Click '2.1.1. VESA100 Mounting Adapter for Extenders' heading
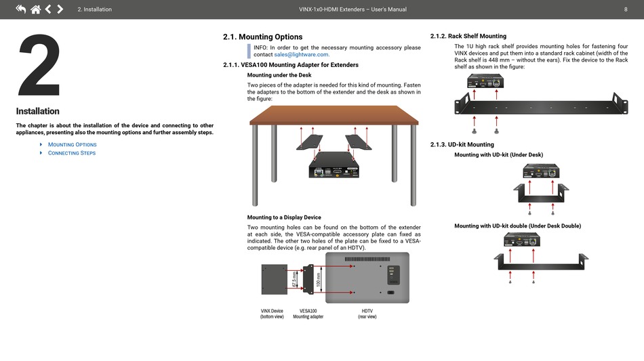Viewport: 644px width, 361px height. click(291, 65)
